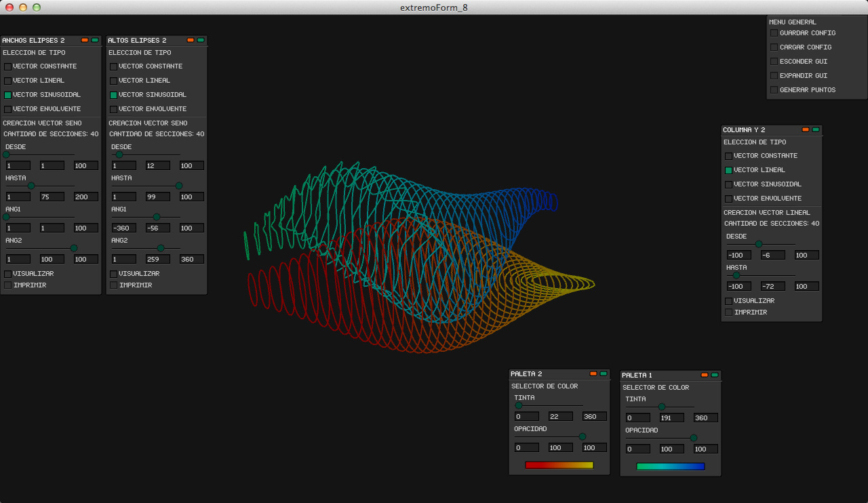The height and width of the screenshot is (503, 868).
Task: Toggle EXPANDIR GUI checkbox
Action: (x=774, y=76)
